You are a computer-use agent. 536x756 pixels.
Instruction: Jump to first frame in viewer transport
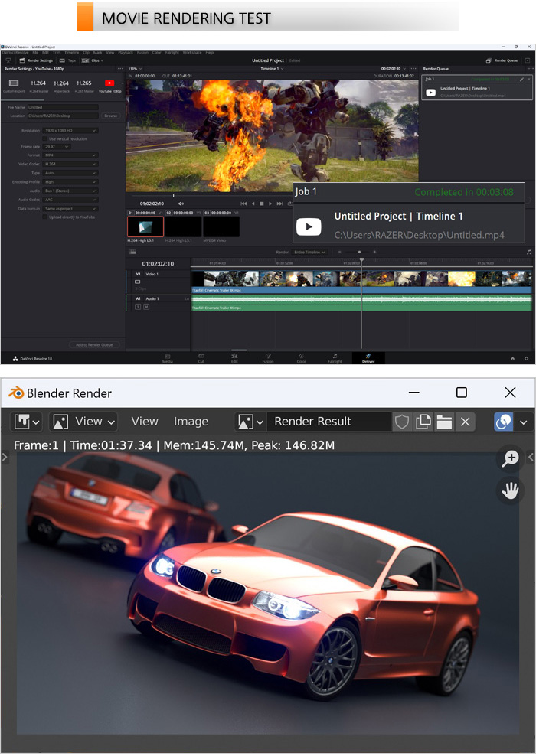(243, 204)
